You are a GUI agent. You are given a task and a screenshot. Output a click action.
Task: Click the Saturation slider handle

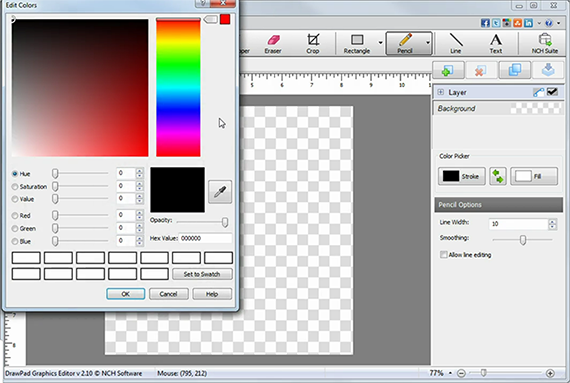(55, 186)
